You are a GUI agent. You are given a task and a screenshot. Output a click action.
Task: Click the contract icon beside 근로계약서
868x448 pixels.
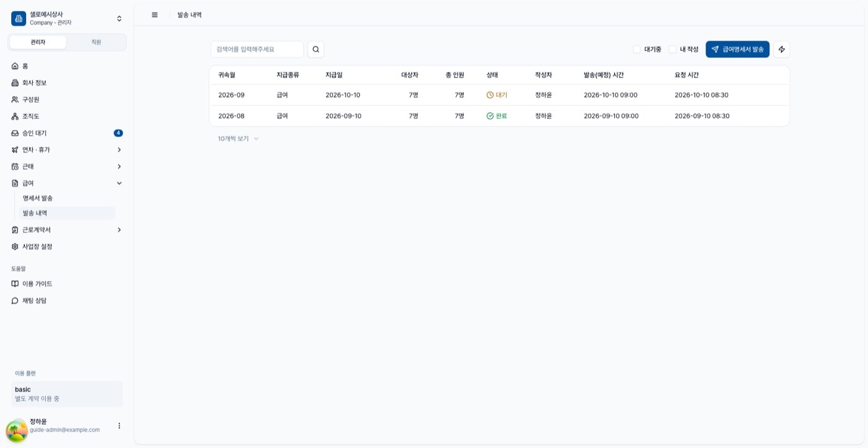point(15,230)
